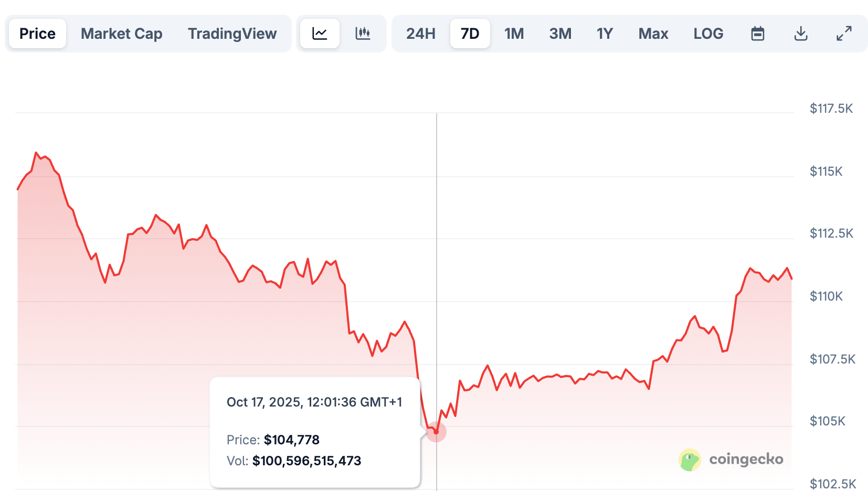
Task: Switch to the Market Cap tab
Action: [121, 33]
